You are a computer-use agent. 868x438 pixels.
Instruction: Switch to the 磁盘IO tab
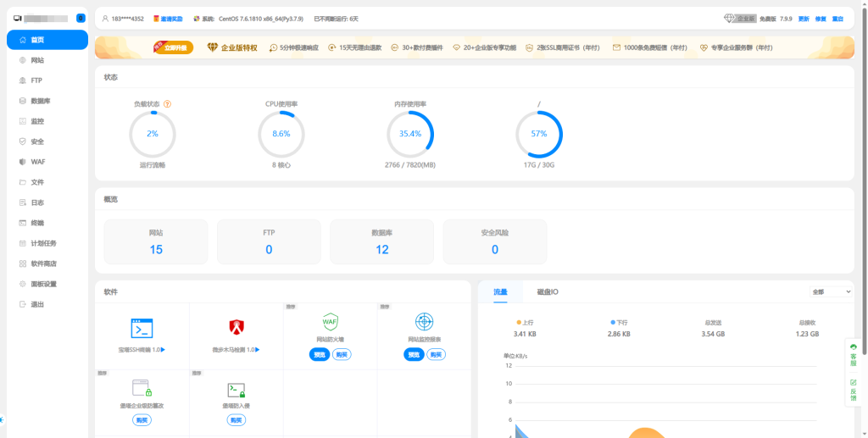pyautogui.click(x=548, y=291)
